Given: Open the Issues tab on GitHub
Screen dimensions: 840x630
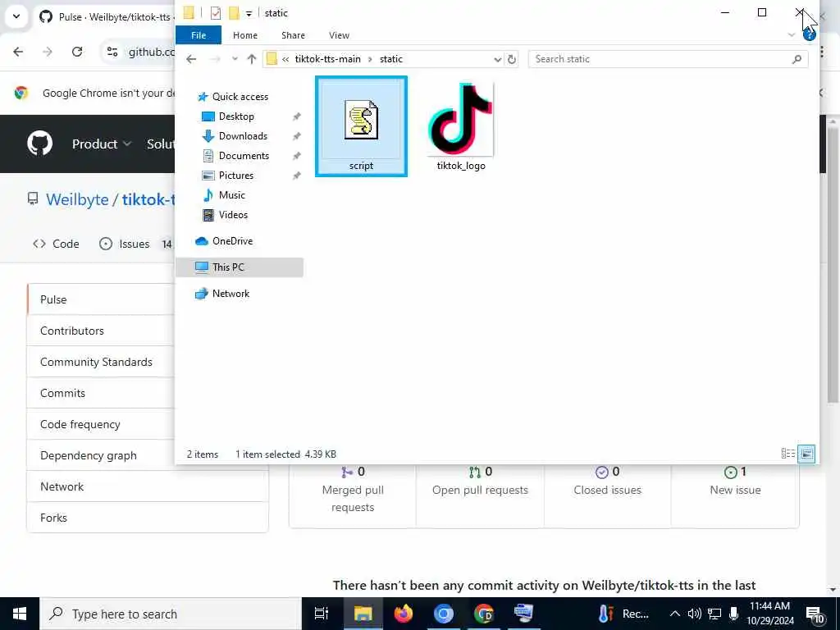Looking at the screenshot, I should tap(136, 244).
